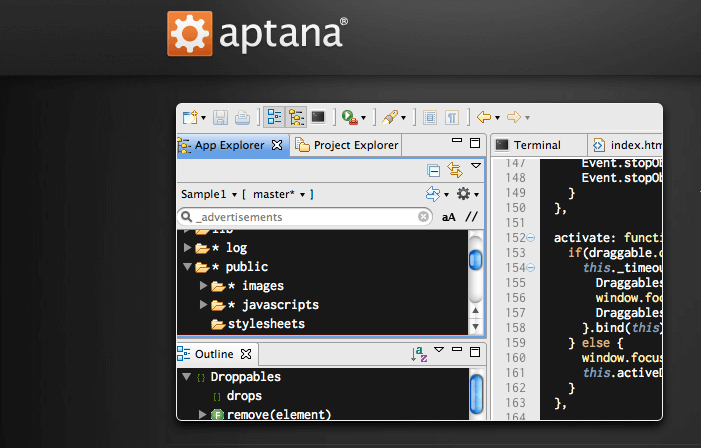701x448 pixels.
Task: Open the master* branch dropdown
Action: (x=279, y=194)
